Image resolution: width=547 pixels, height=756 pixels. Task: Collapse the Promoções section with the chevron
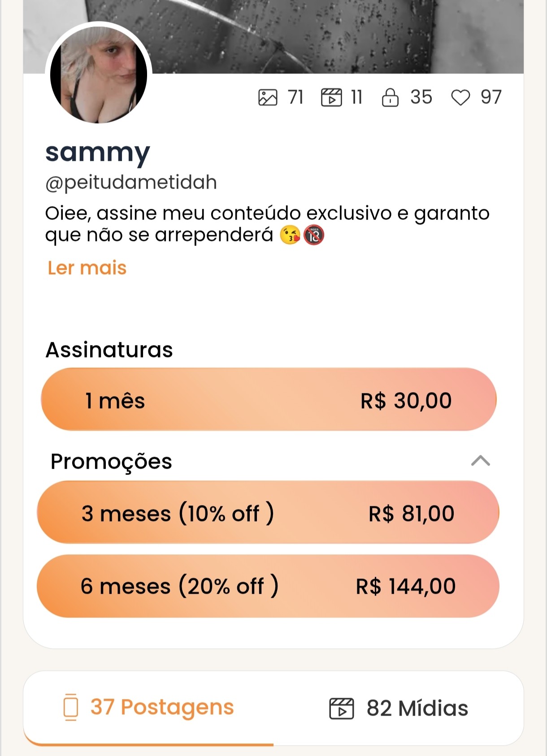click(481, 461)
